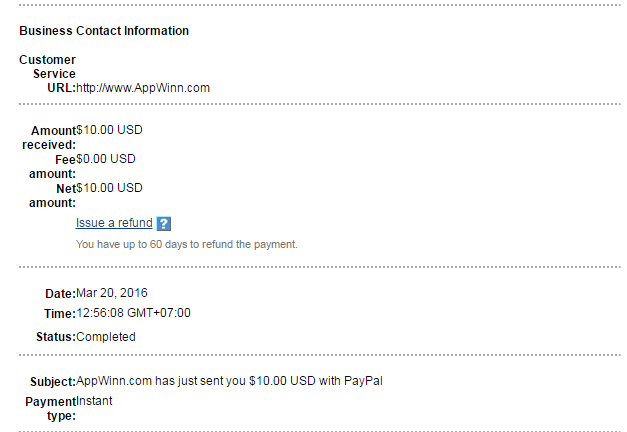The width and height of the screenshot is (627, 432).
Task: Select the time 12:56:08 GMT+07:00
Action: [x=133, y=313]
